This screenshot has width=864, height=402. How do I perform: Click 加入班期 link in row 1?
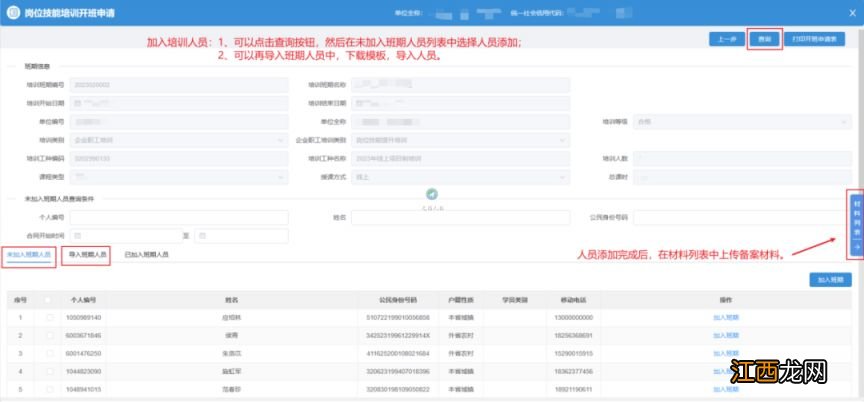tap(726, 318)
